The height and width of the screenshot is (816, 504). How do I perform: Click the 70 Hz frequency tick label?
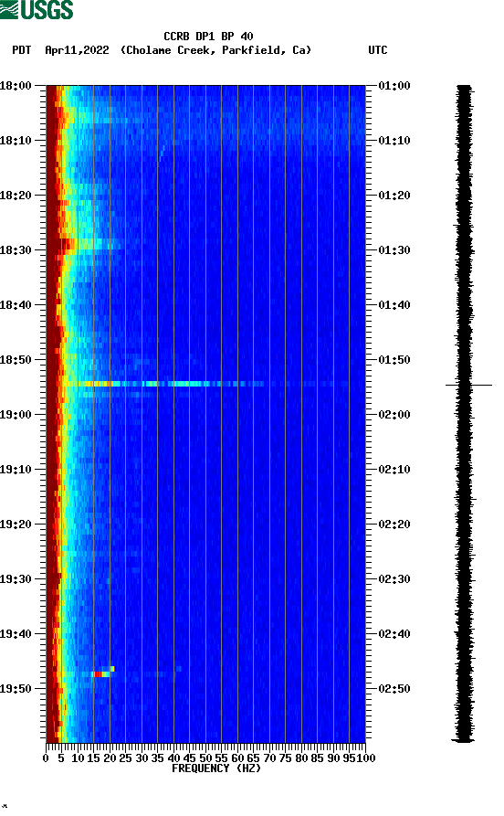[x=269, y=758]
